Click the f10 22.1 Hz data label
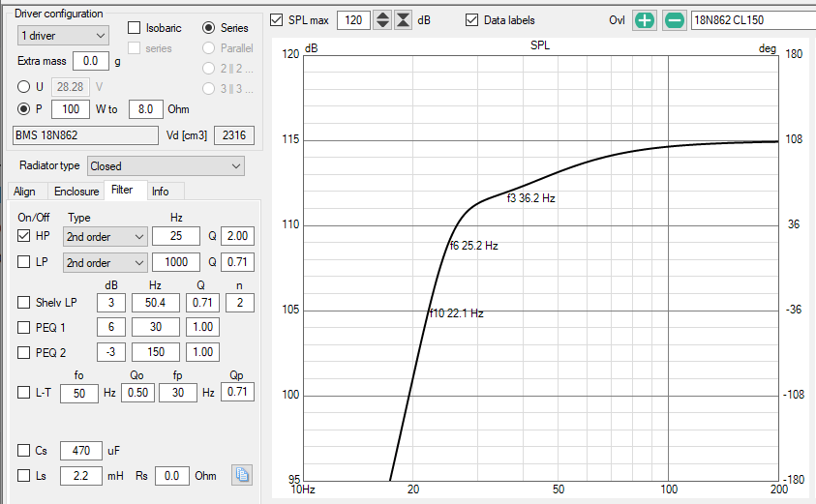Screen dimensions: 816x504 456,313
